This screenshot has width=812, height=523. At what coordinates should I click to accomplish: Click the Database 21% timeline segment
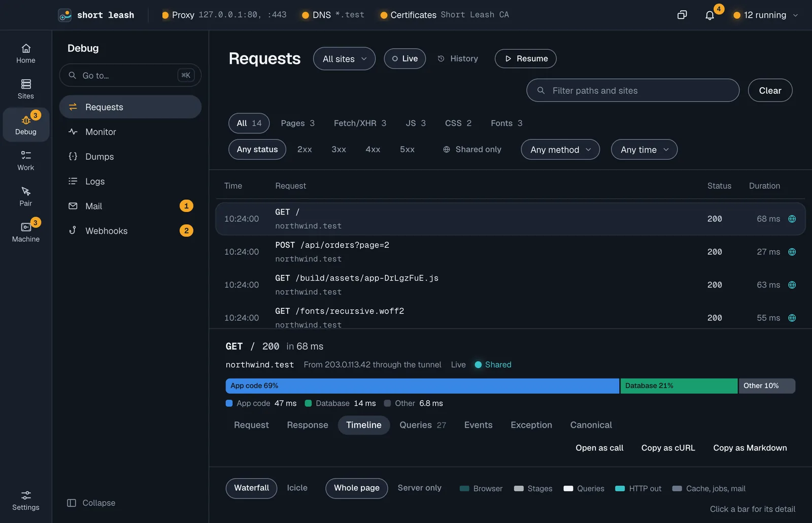coord(679,386)
